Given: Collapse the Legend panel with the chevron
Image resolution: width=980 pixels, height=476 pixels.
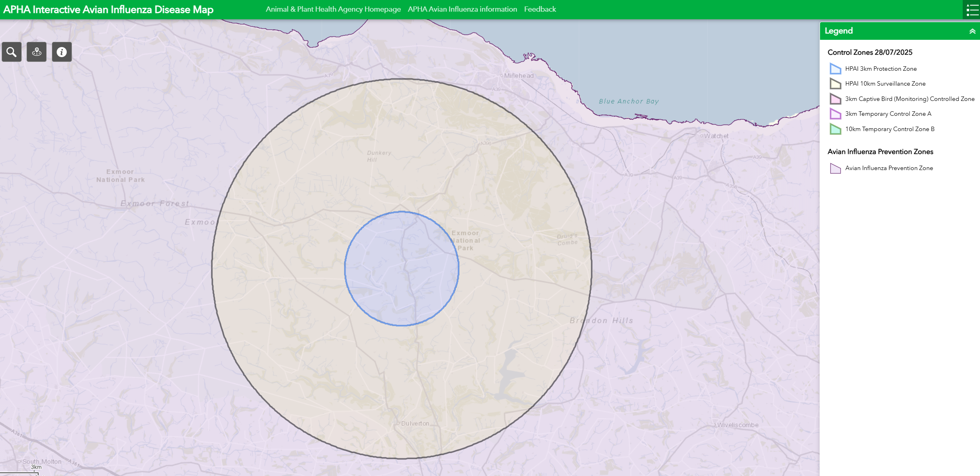Looking at the screenshot, I should pyautogui.click(x=973, y=31).
